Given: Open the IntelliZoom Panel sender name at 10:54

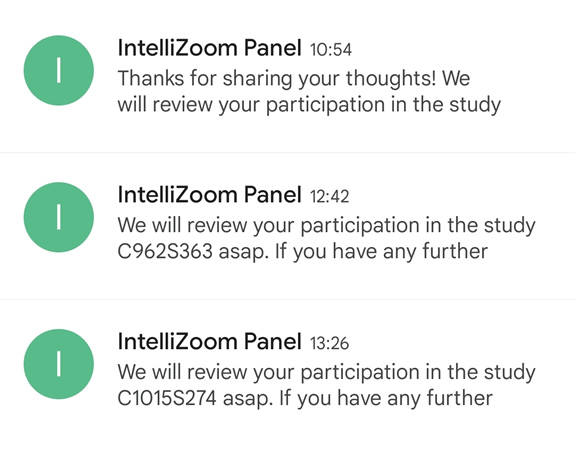Looking at the screenshot, I should coord(209,48).
